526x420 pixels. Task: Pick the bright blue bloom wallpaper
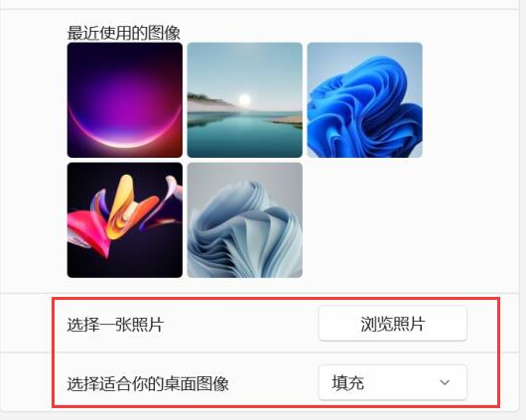click(x=364, y=100)
